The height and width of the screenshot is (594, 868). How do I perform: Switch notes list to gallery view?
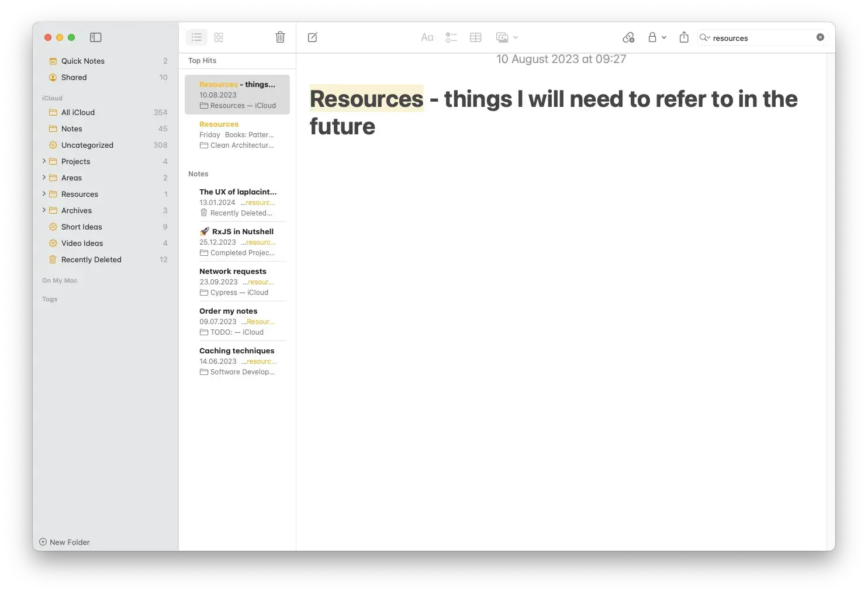219,37
